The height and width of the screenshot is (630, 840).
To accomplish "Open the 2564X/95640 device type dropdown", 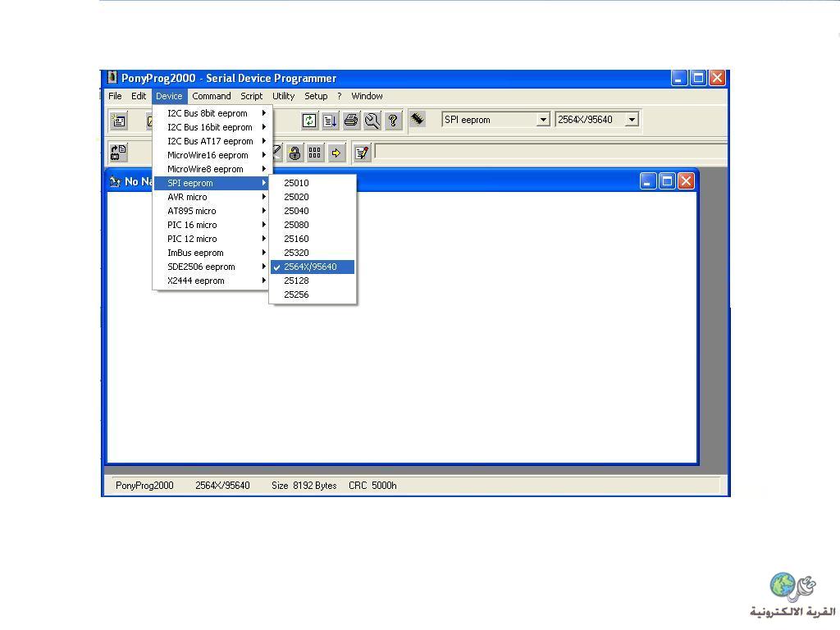I will point(632,120).
